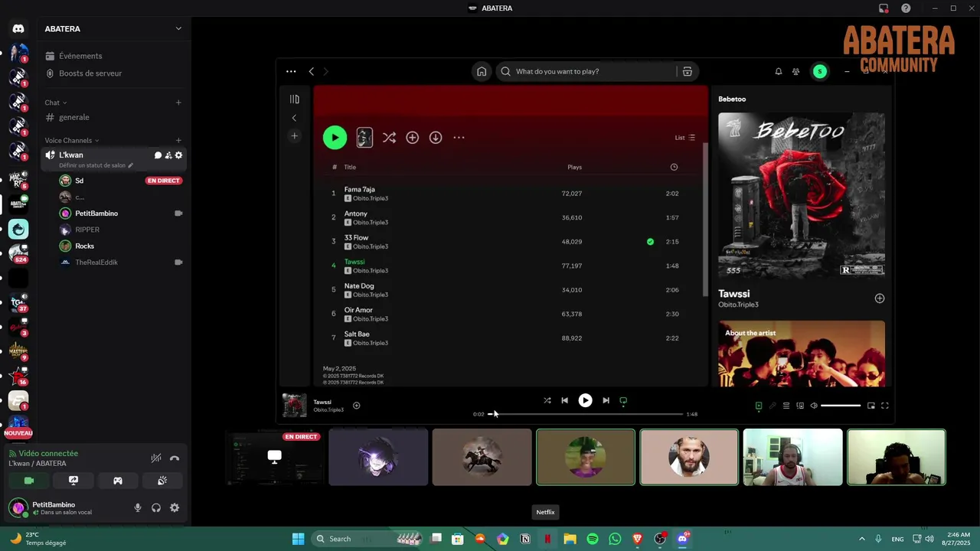Viewport: 980px width, 551px height.
Task: Click the Spotify home icon
Action: pos(482,71)
